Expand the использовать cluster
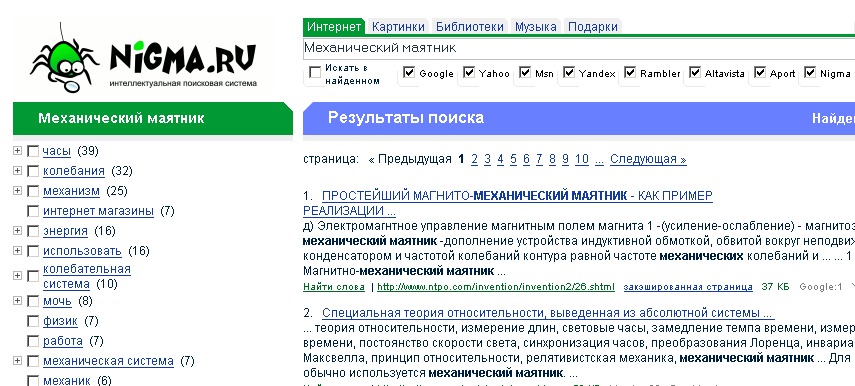855x386 pixels. click(x=17, y=250)
